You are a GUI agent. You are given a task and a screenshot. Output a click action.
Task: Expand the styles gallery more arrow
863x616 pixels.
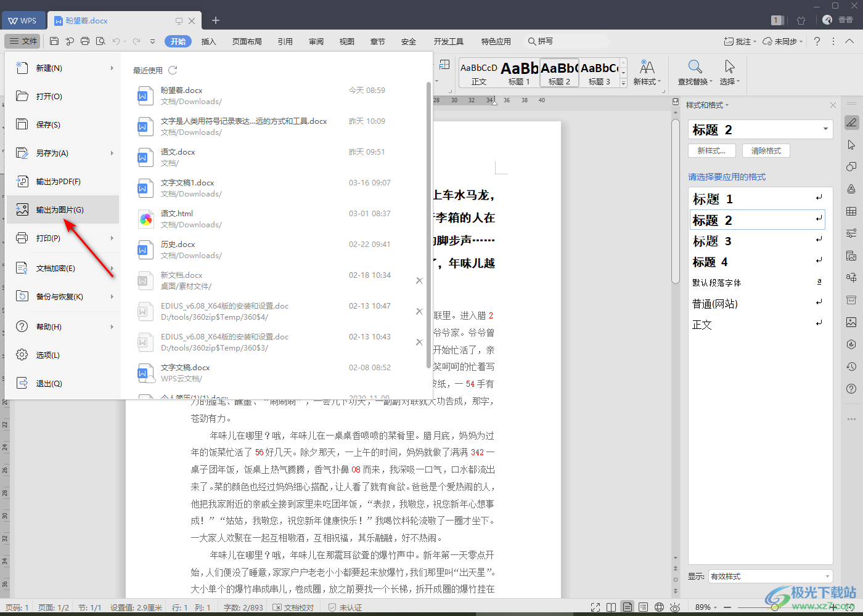(x=623, y=83)
